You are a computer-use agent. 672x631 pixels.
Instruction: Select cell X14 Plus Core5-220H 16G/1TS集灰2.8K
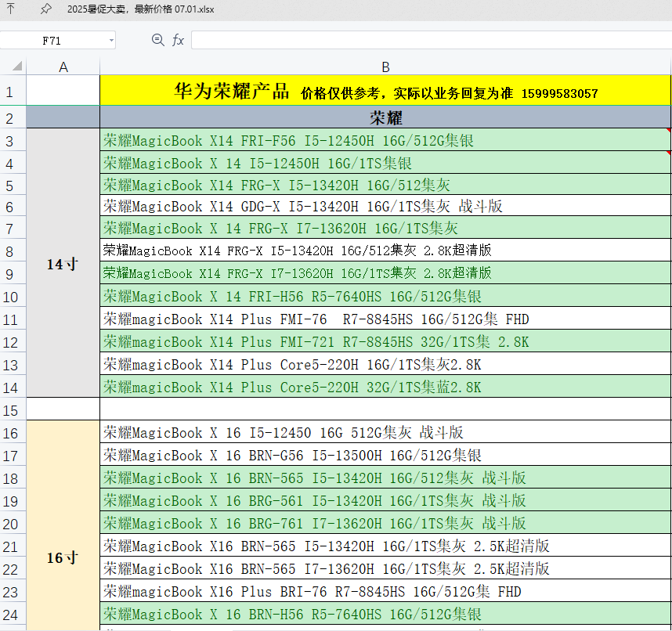click(x=385, y=364)
